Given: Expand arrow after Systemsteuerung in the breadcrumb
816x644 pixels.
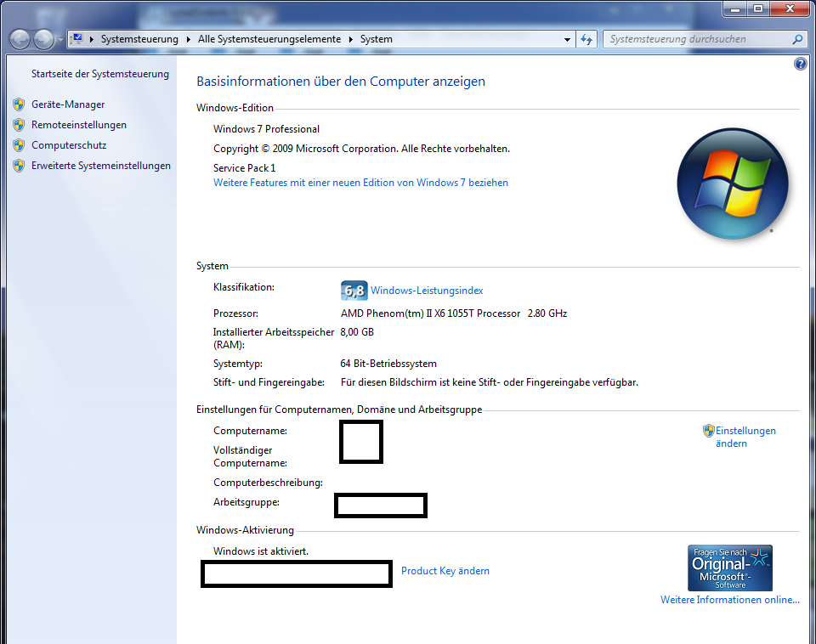Looking at the screenshot, I should [188, 40].
